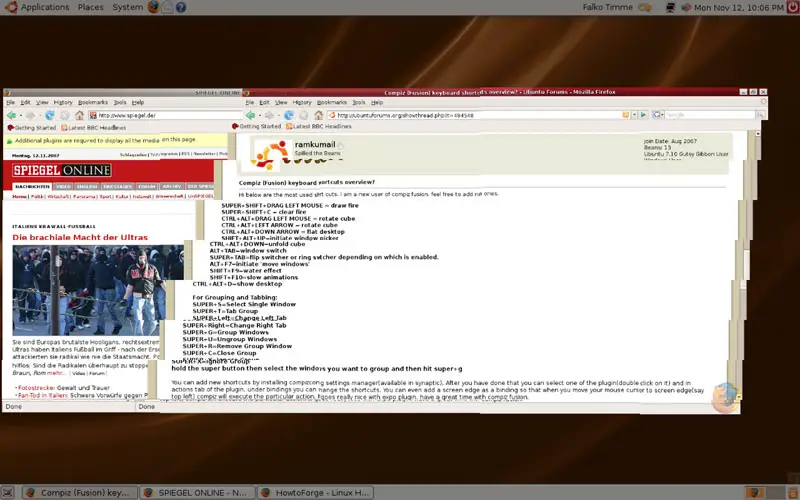The image size is (800, 500).
Task: Click Forward arrow in Ubuntu Forums window
Action: [269, 115]
